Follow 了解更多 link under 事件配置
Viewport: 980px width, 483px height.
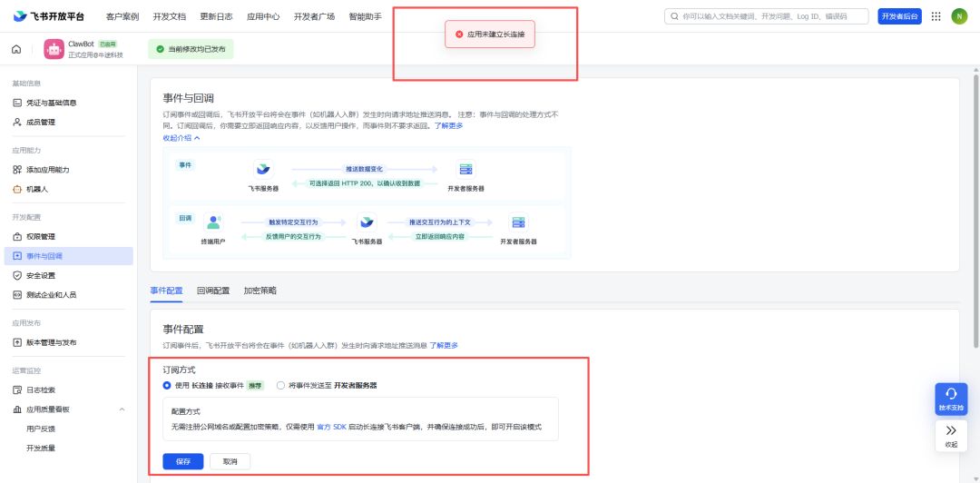(444, 345)
